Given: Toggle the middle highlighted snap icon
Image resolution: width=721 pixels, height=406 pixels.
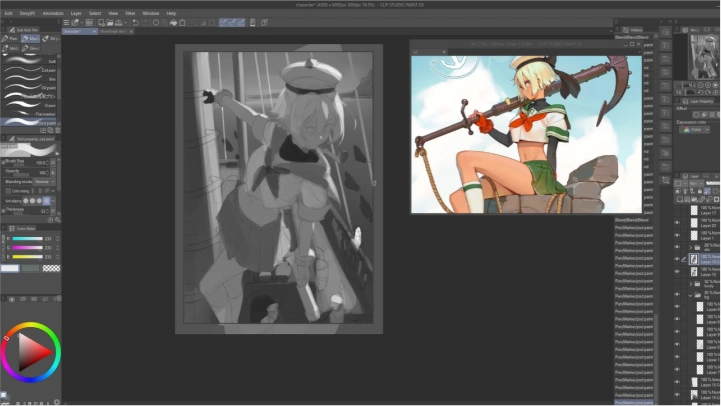Looking at the screenshot, I should pos(232,23).
